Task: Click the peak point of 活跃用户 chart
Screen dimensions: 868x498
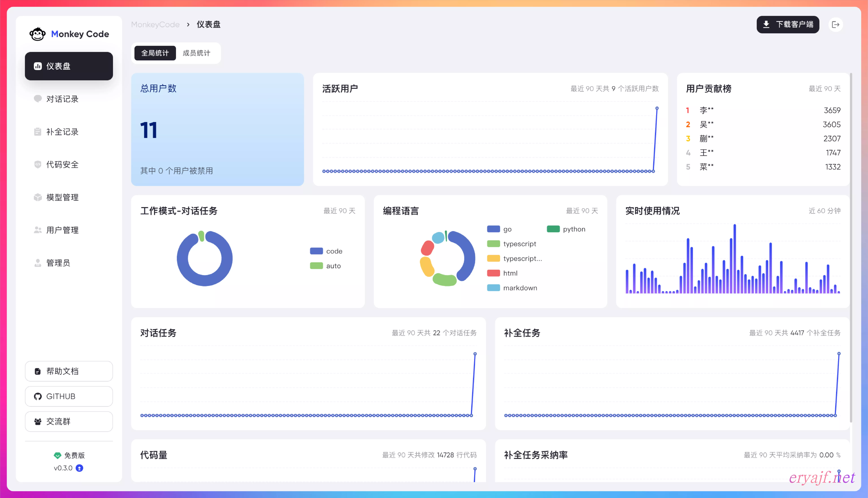Action: [657, 108]
